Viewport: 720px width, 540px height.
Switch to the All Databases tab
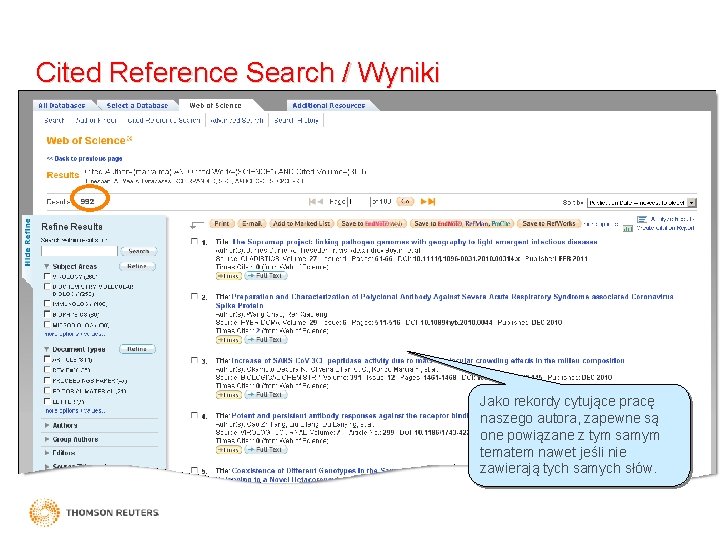62,106
